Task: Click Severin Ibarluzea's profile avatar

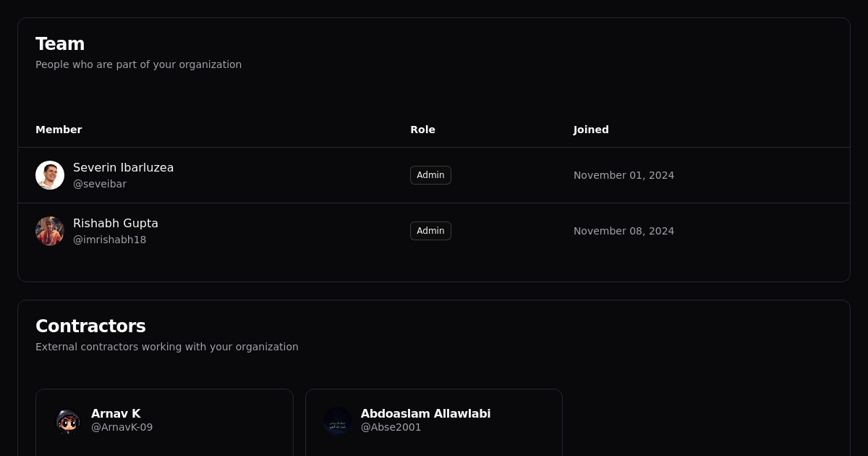Action: [x=50, y=175]
